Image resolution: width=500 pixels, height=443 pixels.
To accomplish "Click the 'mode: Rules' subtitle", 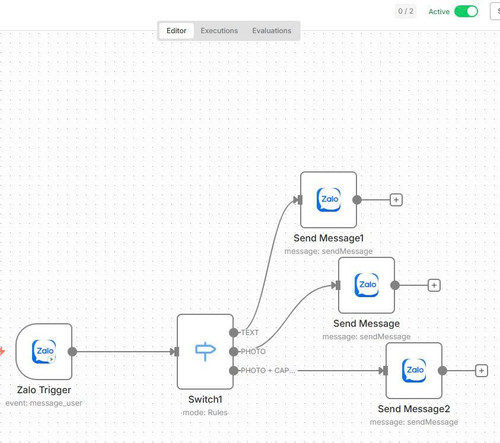I will click(x=205, y=413).
